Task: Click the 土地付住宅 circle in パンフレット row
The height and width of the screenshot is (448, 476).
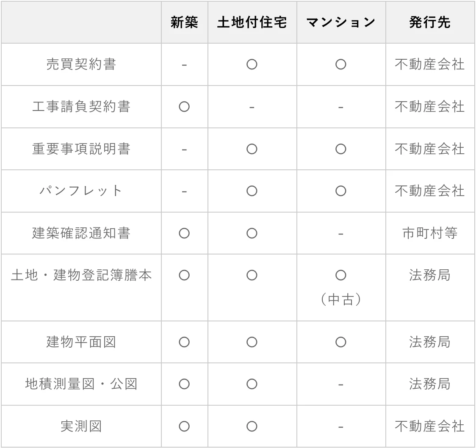Action: point(252,191)
